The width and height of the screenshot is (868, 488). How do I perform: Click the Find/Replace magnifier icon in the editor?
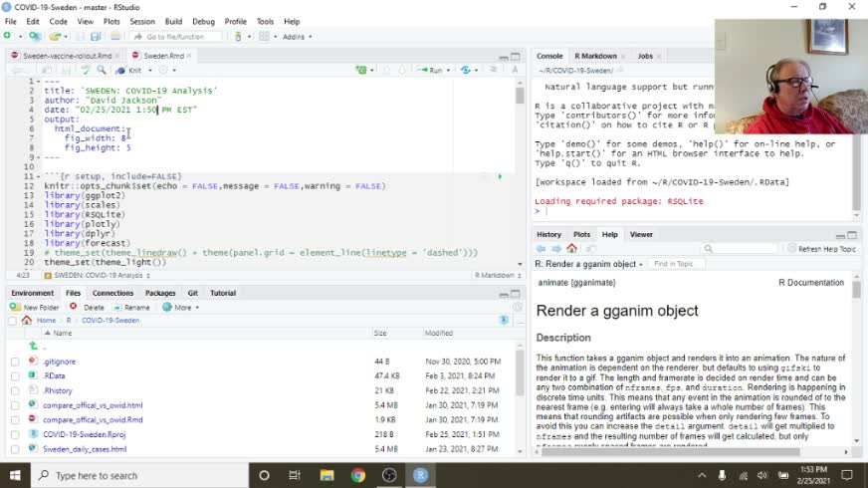click(x=102, y=70)
